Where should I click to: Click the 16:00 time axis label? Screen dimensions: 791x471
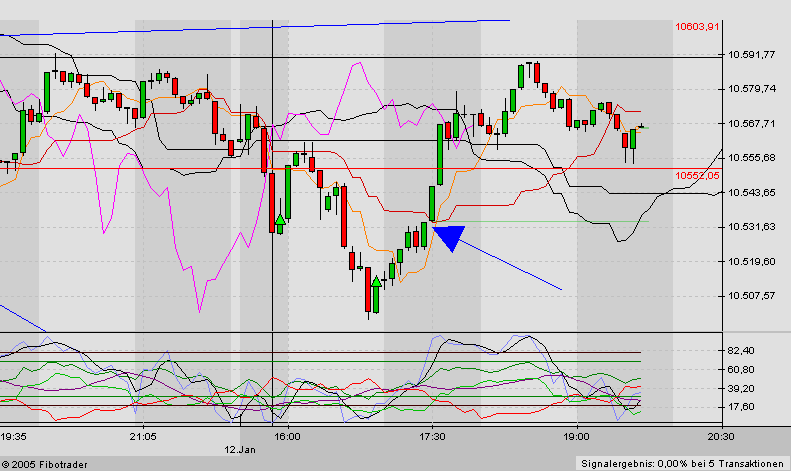click(x=288, y=436)
